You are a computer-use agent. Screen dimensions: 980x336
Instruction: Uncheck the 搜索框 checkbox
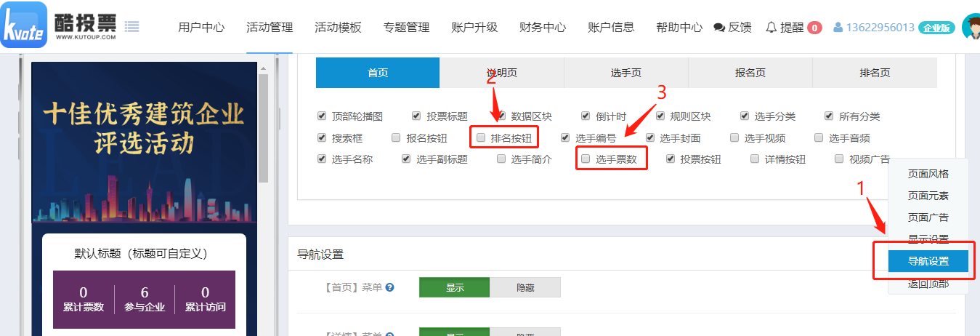coord(322,137)
